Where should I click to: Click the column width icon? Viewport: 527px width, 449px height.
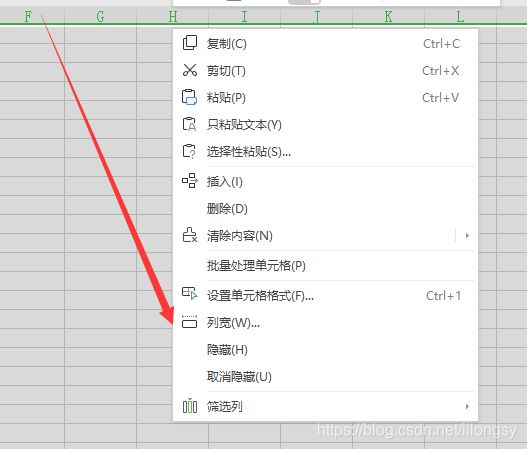[x=190, y=321]
